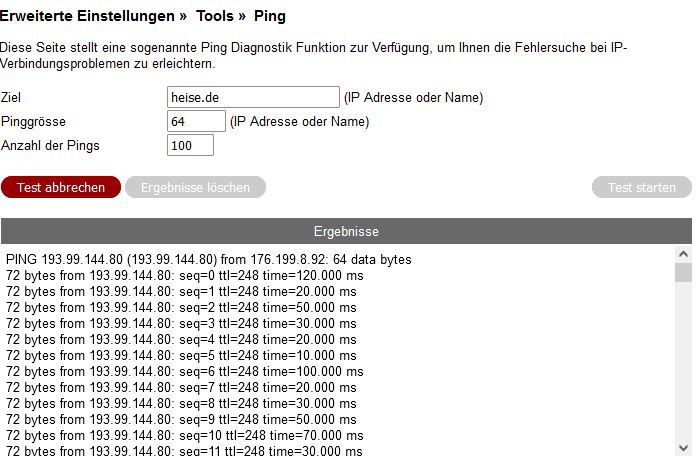This screenshot has height=463, width=698.
Task: Click the results scrollbar up arrow
Action: point(684,256)
